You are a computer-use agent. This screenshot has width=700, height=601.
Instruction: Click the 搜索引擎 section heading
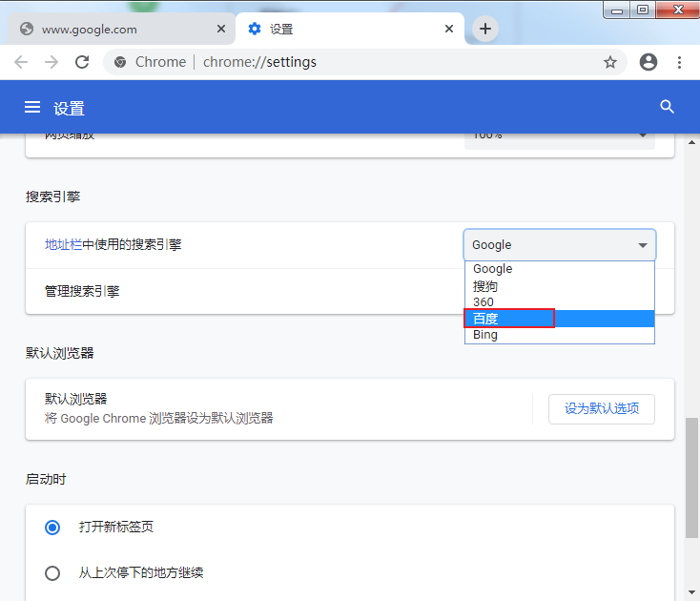(52, 197)
